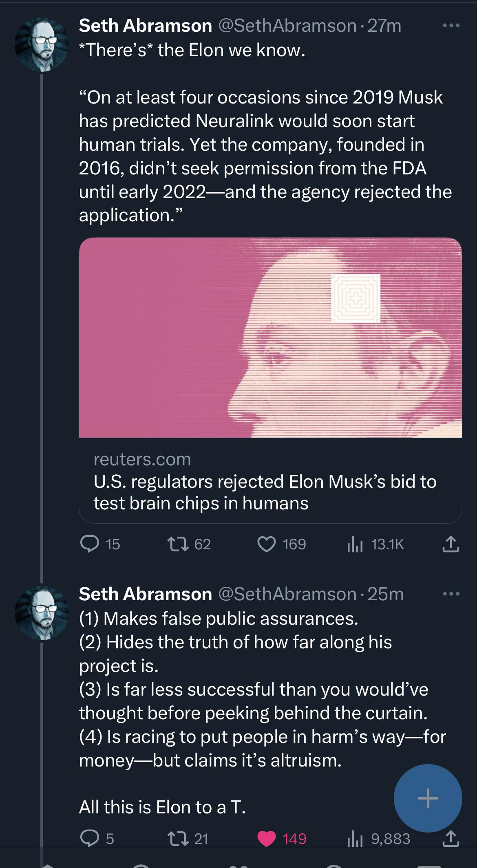Open the reuters.com domain link

pos(142,459)
